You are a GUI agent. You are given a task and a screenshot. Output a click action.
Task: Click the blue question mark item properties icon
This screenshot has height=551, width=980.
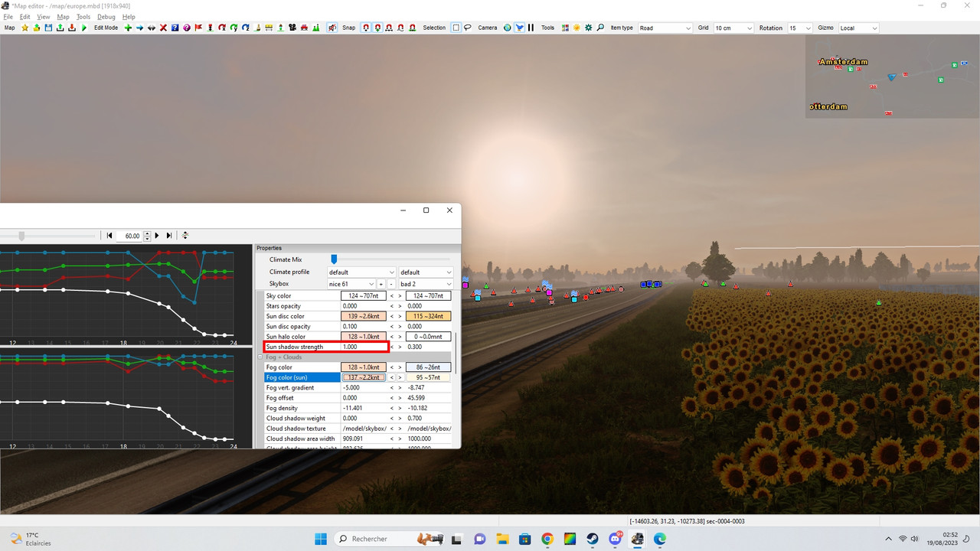(175, 28)
